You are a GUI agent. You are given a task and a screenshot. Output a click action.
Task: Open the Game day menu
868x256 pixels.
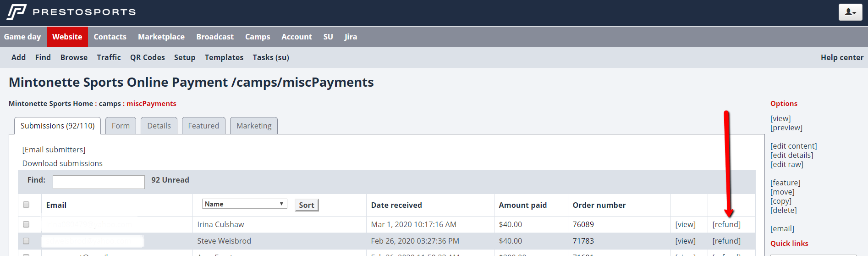click(x=22, y=37)
